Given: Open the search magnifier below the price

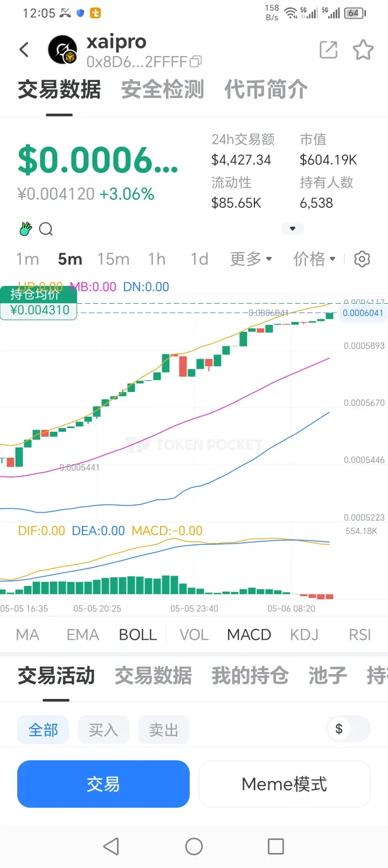Looking at the screenshot, I should coord(46,229).
